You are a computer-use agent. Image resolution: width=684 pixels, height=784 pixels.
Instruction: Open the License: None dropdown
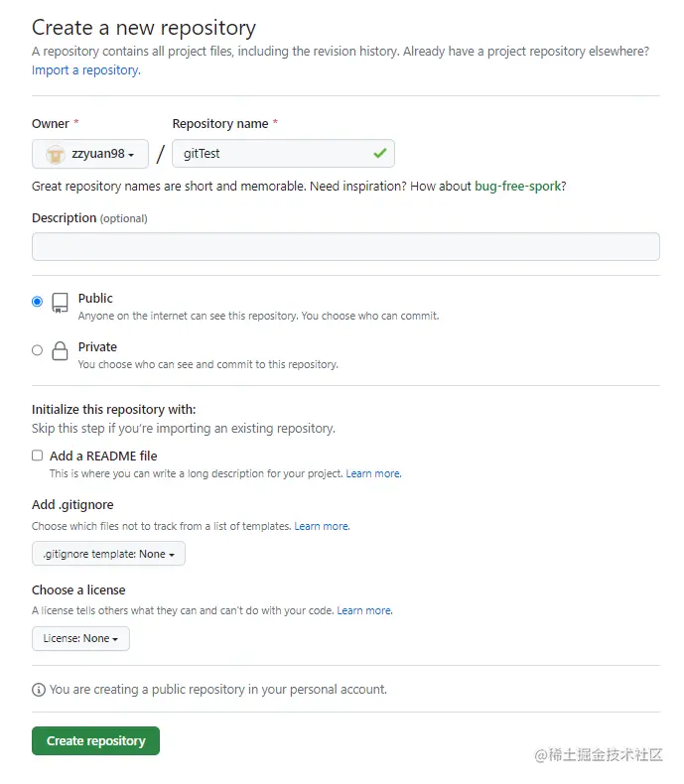(x=80, y=638)
